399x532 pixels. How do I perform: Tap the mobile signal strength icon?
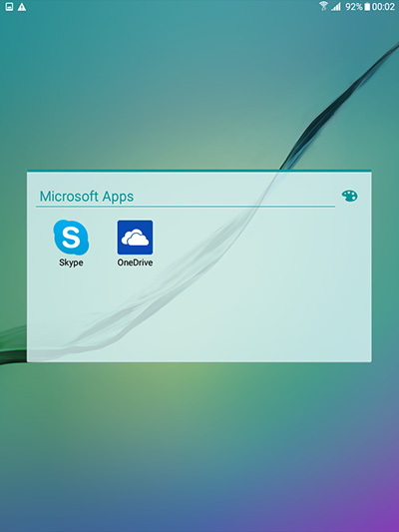[336, 6]
